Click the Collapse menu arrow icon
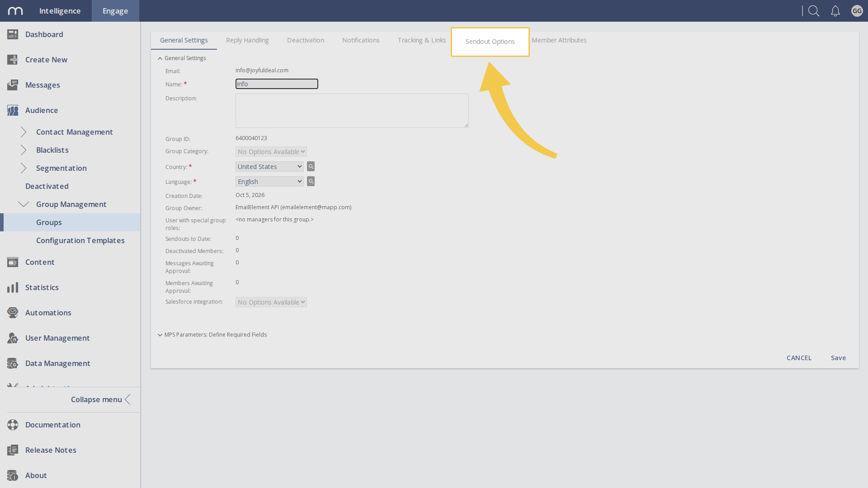Screen dimensions: 868x488 pos(128,399)
